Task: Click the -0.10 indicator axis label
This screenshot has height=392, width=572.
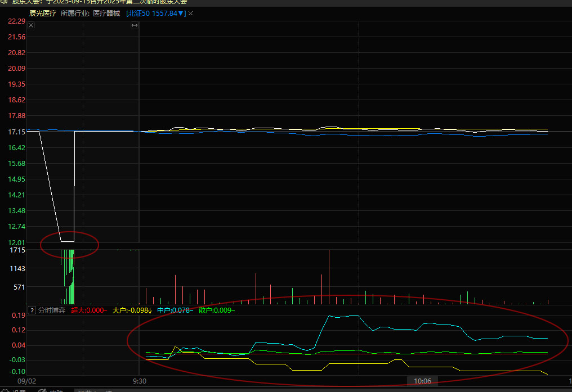Action: (17, 372)
